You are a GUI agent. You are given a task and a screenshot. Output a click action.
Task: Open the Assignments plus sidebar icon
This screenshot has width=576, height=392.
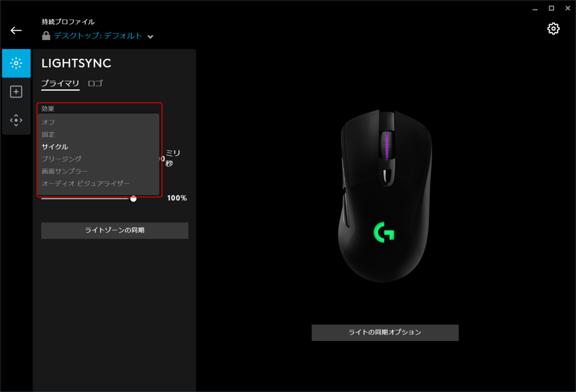(x=16, y=92)
